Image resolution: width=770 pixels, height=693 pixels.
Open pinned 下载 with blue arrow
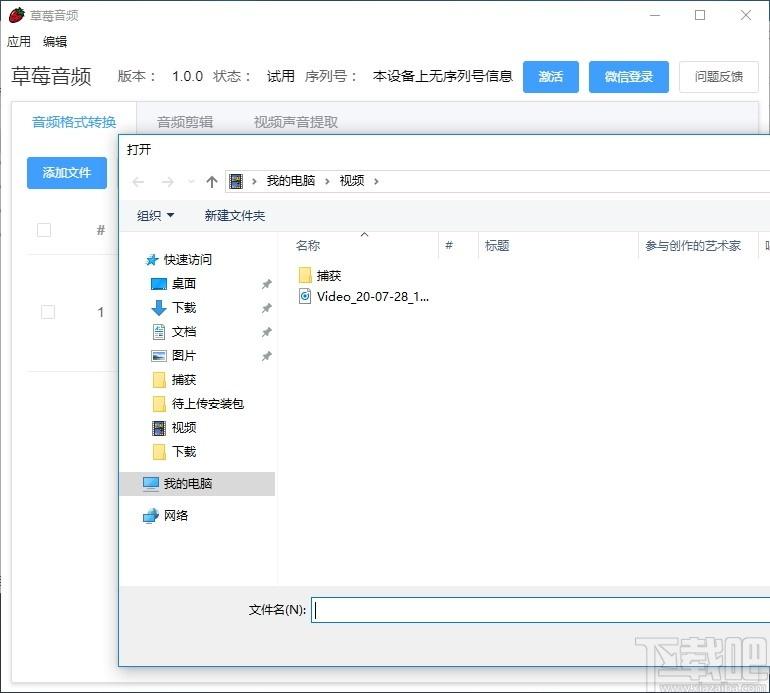point(184,307)
